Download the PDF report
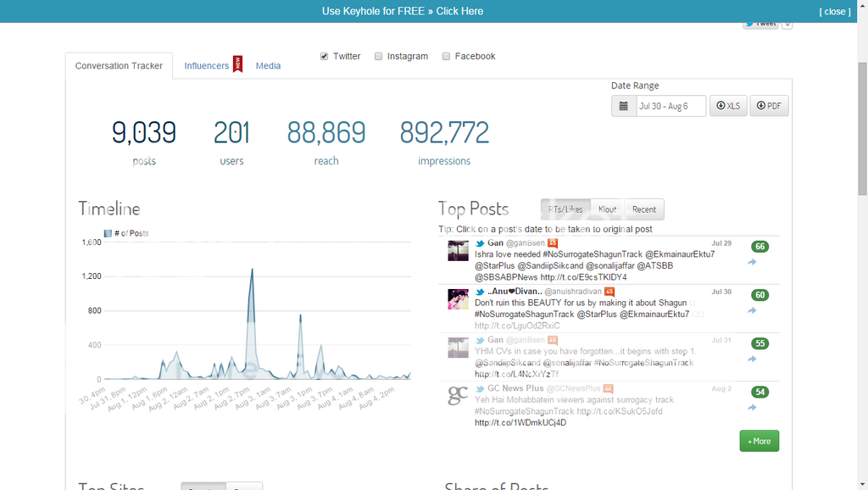 769,106
